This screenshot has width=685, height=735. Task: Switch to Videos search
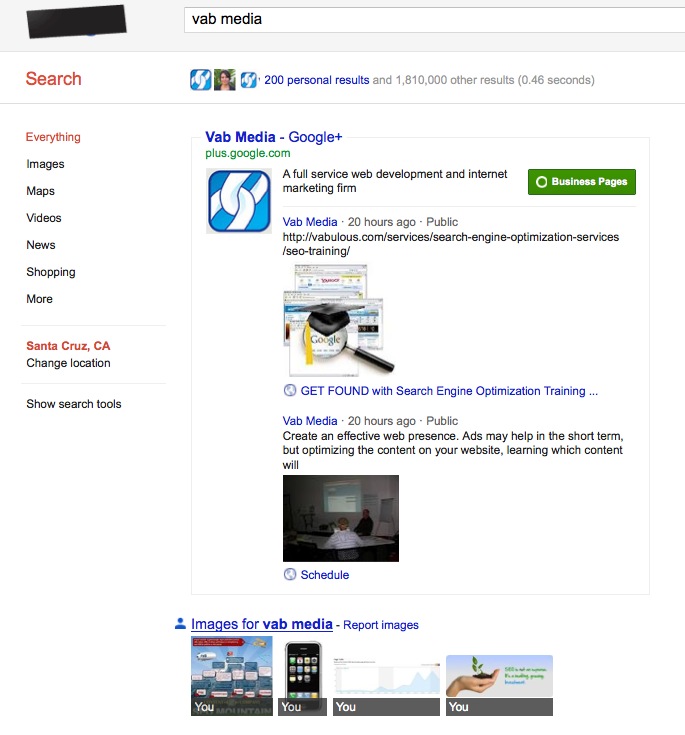[x=44, y=218]
